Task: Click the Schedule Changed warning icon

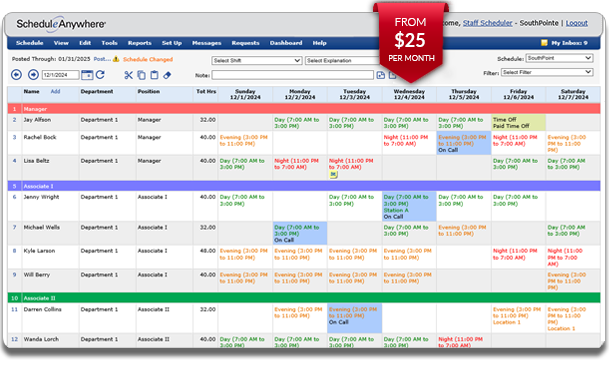Action: 116,59
